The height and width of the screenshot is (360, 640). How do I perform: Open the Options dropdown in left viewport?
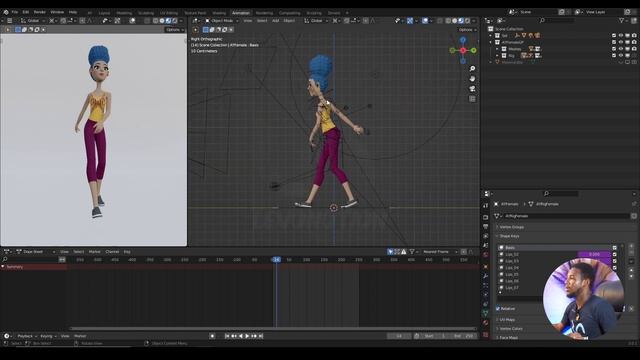(x=175, y=30)
